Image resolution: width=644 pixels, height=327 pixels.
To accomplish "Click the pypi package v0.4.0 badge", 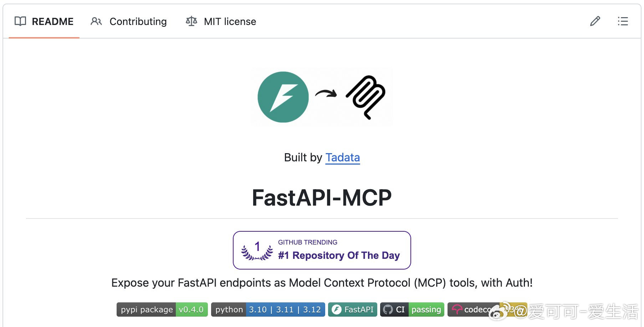I will (x=162, y=310).
